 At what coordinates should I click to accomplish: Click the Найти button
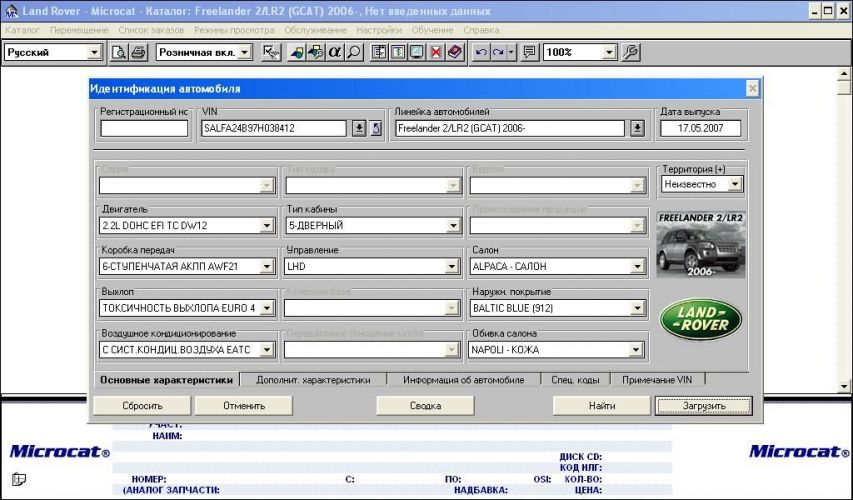tap(602, 406)
